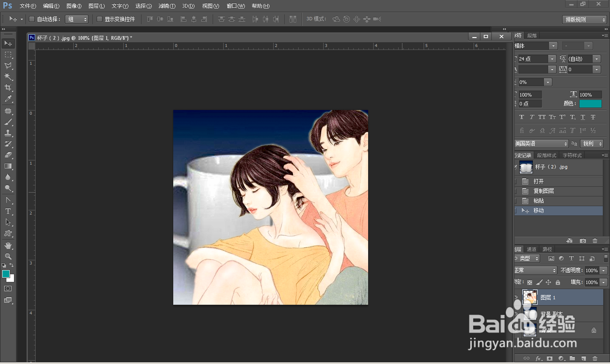Select the 打开 history state
This screenshot has height=364, width=610.
click(558, 181)
